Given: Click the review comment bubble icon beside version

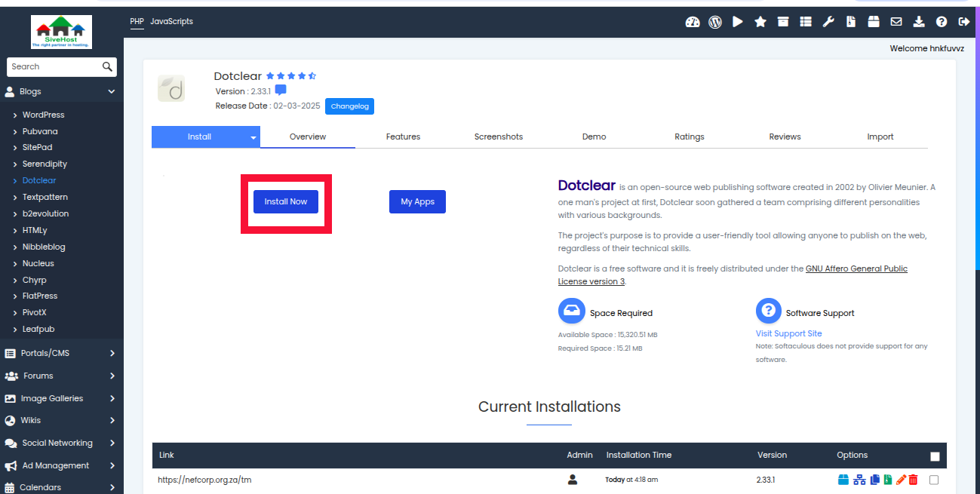Looking at the screenshot, I should (281, 91).
